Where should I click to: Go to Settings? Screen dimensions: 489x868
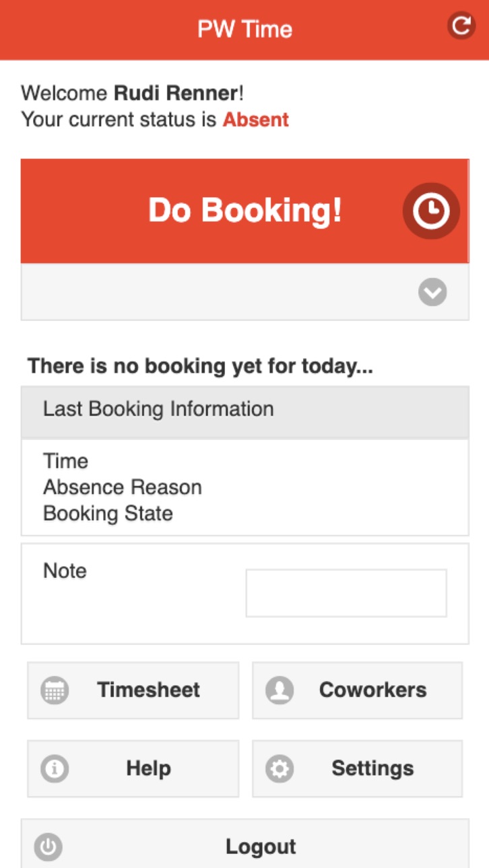pyautogui.click(x=358, y=768)
